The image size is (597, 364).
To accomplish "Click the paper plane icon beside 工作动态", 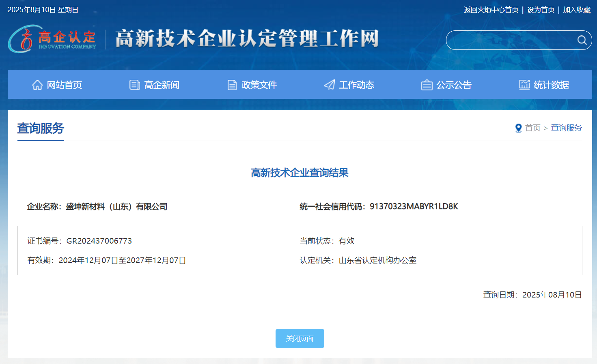I will click(x=330, y=85).
